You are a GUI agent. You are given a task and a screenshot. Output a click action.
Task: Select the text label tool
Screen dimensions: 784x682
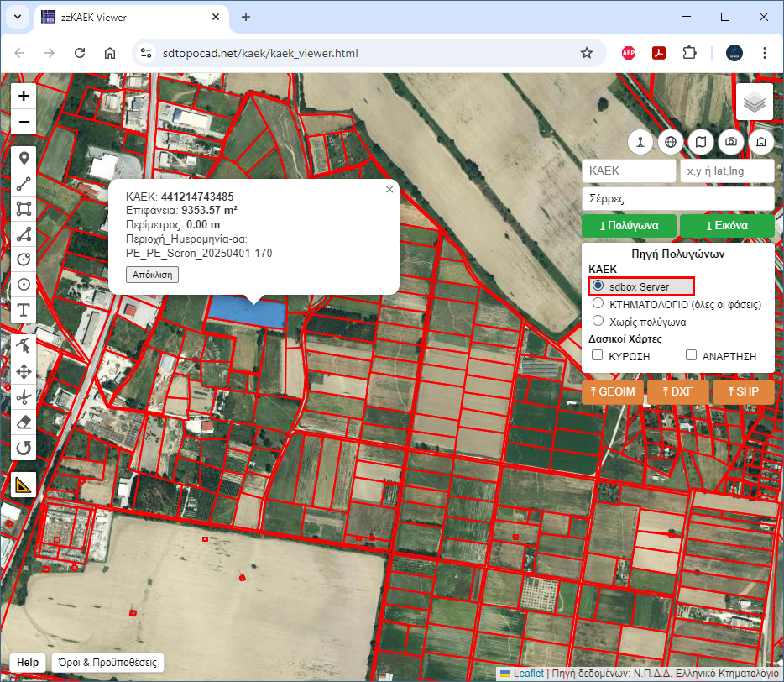[24, 310]
